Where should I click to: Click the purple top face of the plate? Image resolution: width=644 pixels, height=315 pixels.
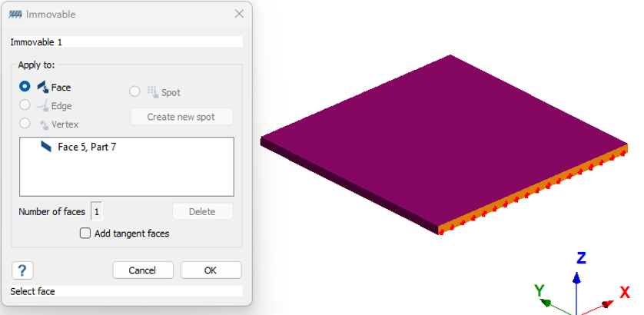click(x=443, y=140)
